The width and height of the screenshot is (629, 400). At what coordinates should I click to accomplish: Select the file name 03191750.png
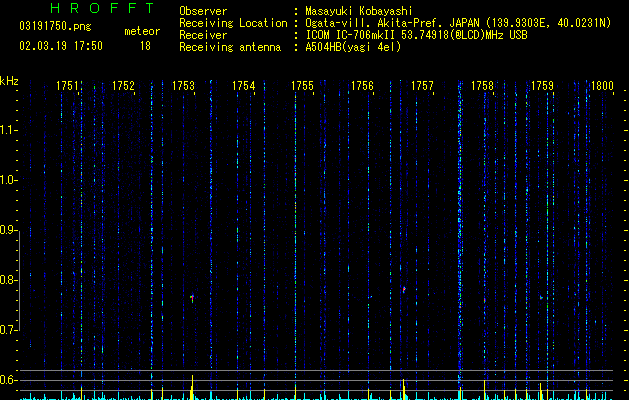click(x=55, y=27)
